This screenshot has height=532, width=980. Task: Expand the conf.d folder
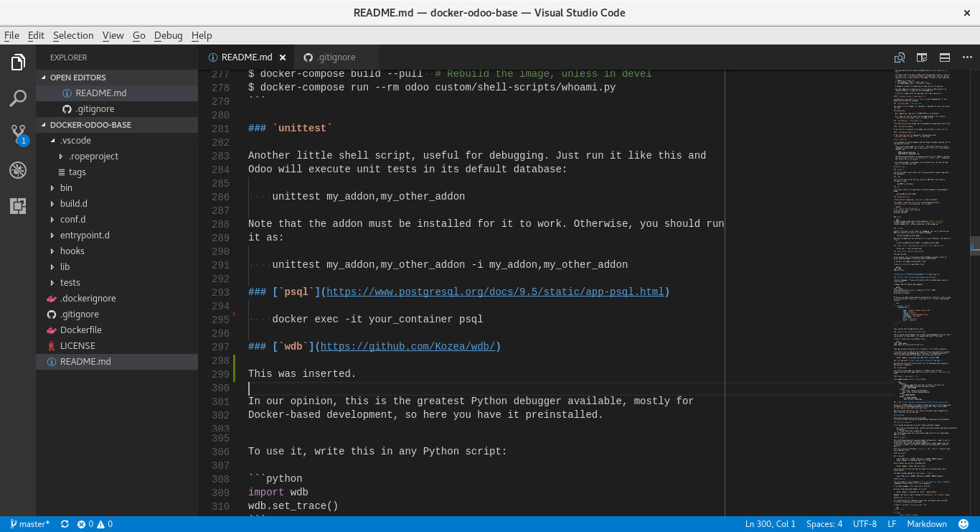(x=117, y=220)
